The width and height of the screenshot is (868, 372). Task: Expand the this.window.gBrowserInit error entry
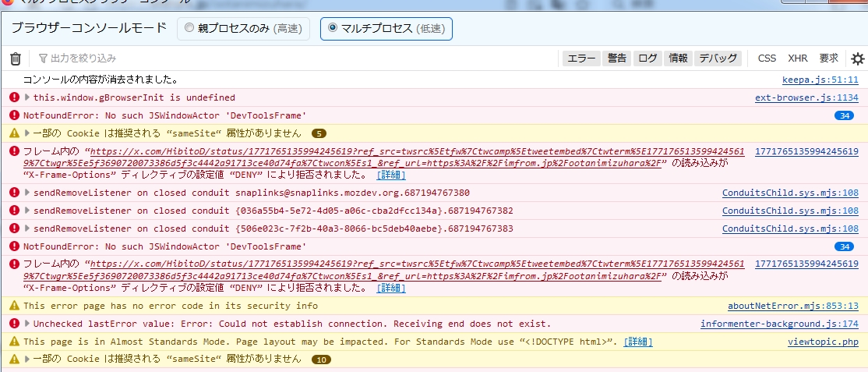pyautogui.click(x=28, y=97)
